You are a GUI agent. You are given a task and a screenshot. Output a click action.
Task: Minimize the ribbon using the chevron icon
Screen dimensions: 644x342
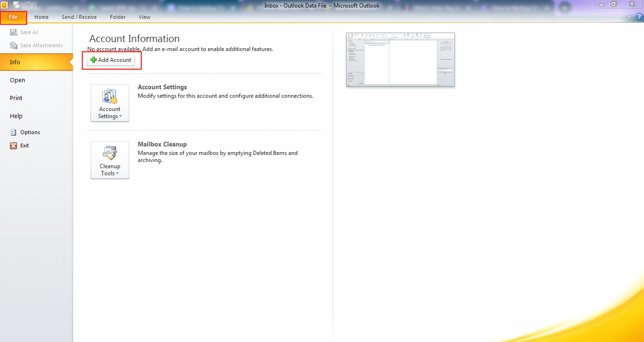629,17
